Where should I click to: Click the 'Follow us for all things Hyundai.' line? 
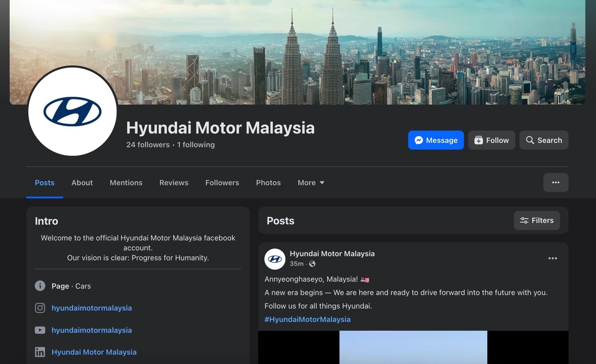(318, 306)
